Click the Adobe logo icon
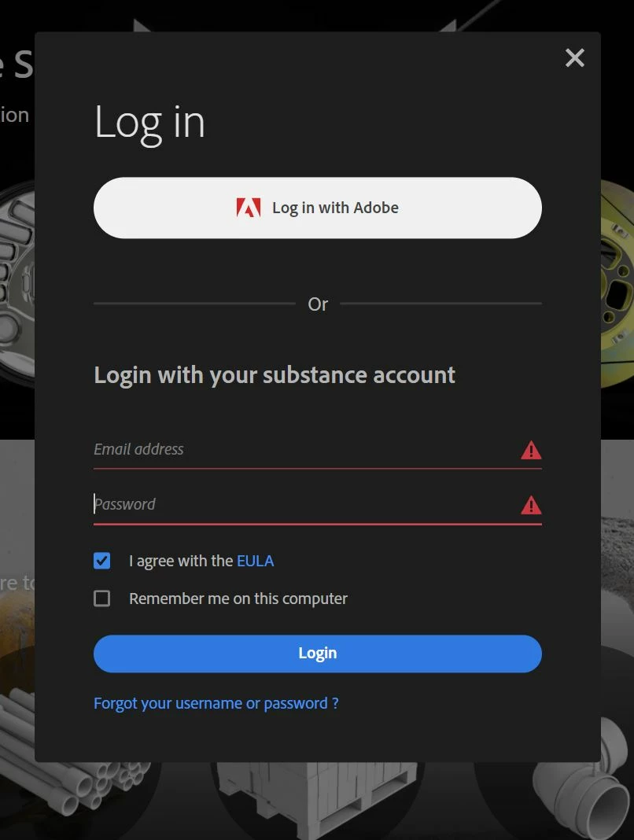Screen dimensions: 634x840 pyautogui.click(x=248, y=208)
